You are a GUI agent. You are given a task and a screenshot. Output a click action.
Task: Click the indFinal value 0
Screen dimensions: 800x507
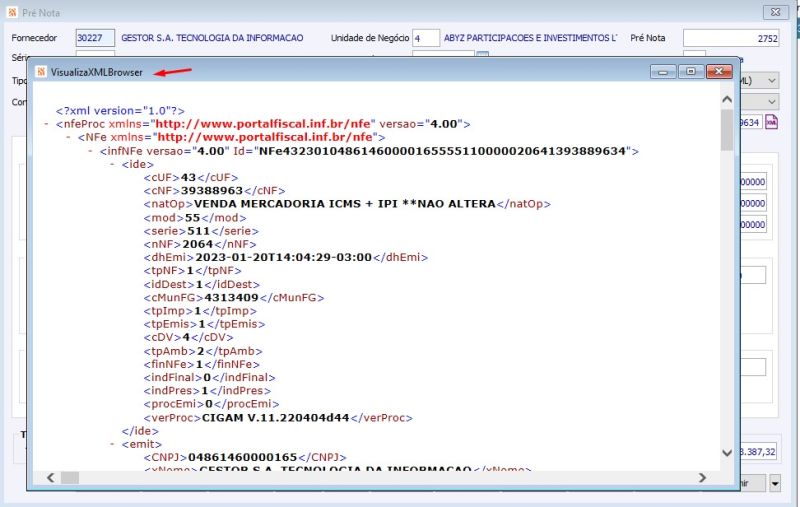coord(207,378)
